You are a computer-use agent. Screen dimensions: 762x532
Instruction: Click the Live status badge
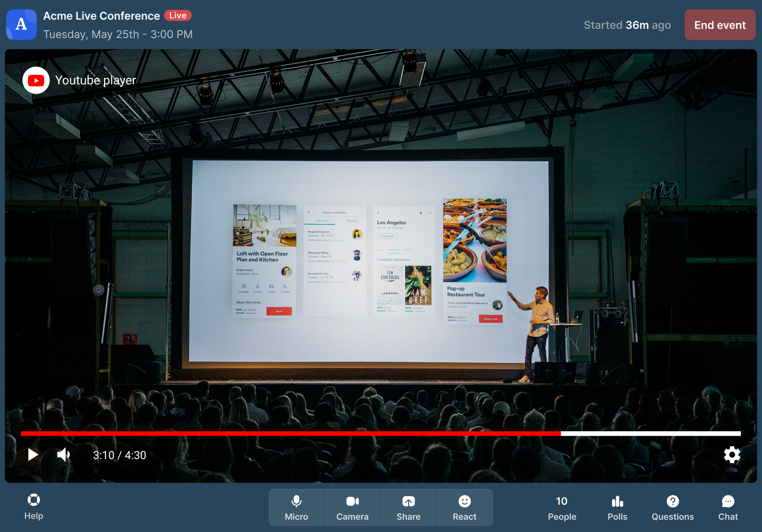pos(178,16)
